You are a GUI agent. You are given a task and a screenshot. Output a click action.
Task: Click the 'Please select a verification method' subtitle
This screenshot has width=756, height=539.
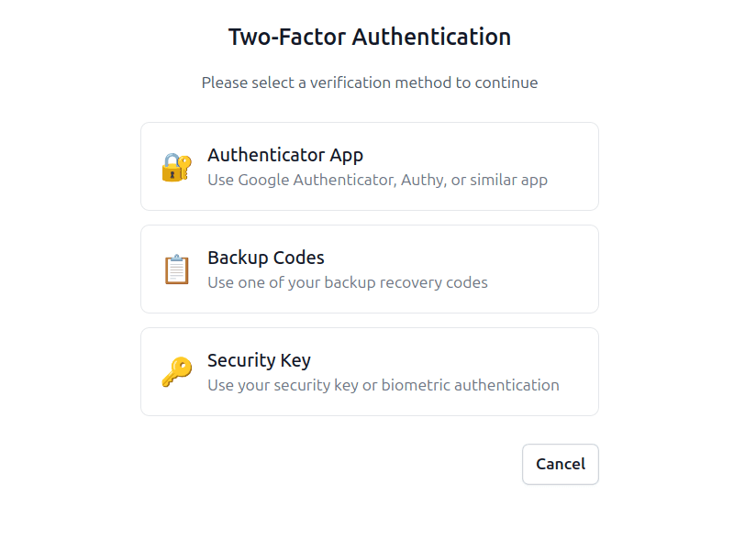pos(370,82)
